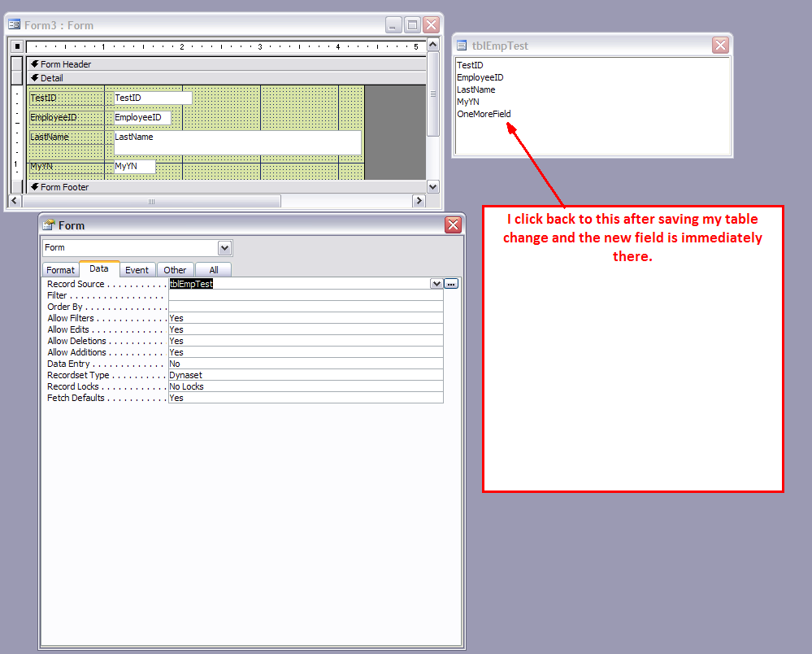Click the vertical scrollbar down arrow in Form3
Screen dimensions: 812x654
pos(433,186)
